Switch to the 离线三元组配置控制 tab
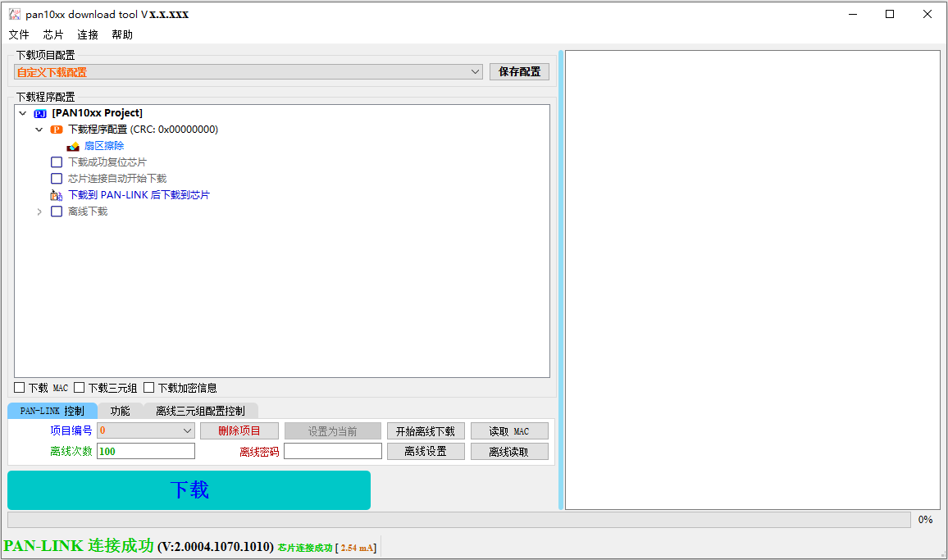 pos(201,412)
